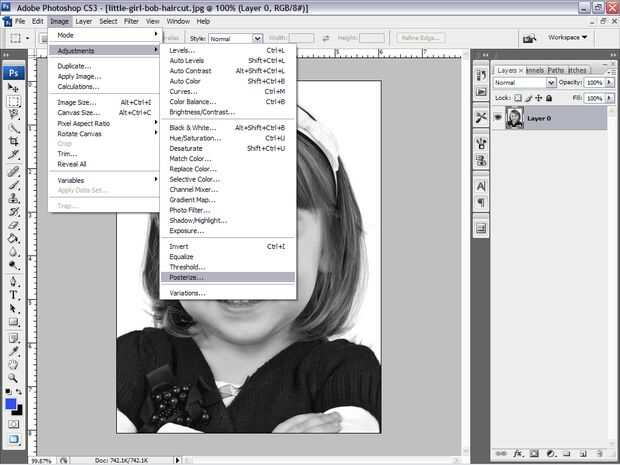620x465 pixels.
Task: Toggle Quick Mask mode
Action: click(13, 424)
